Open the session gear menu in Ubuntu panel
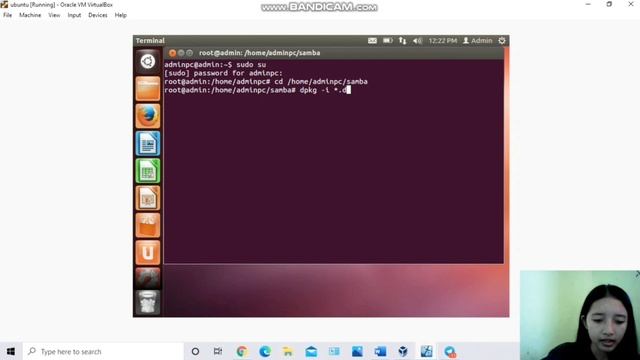 click(502, 40)
